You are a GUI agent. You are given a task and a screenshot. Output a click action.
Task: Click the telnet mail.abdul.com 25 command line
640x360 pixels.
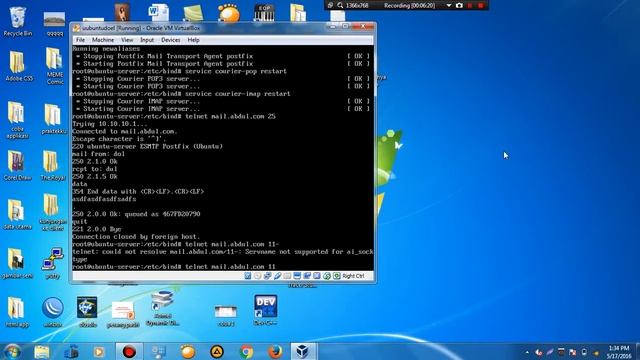(174, 116)
